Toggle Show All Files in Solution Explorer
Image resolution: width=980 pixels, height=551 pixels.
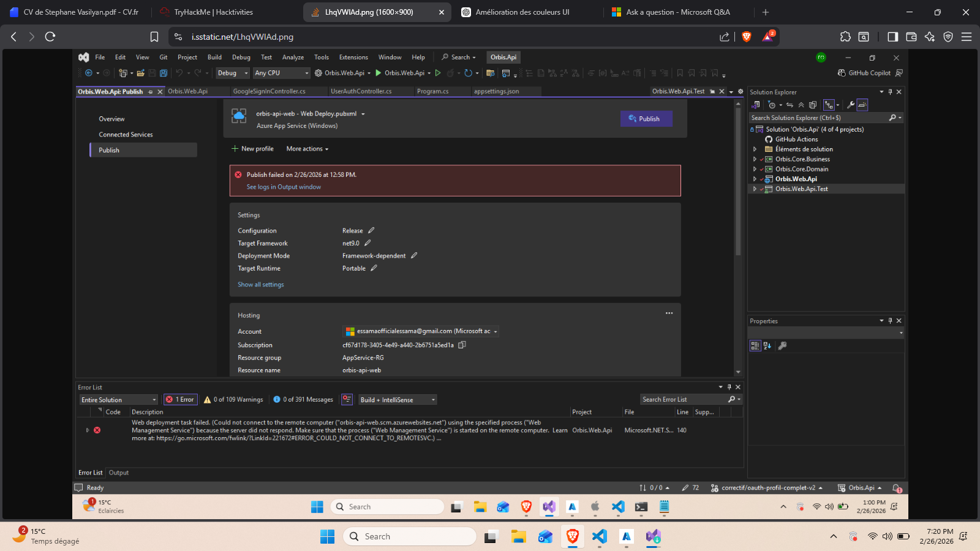(813, 105)
